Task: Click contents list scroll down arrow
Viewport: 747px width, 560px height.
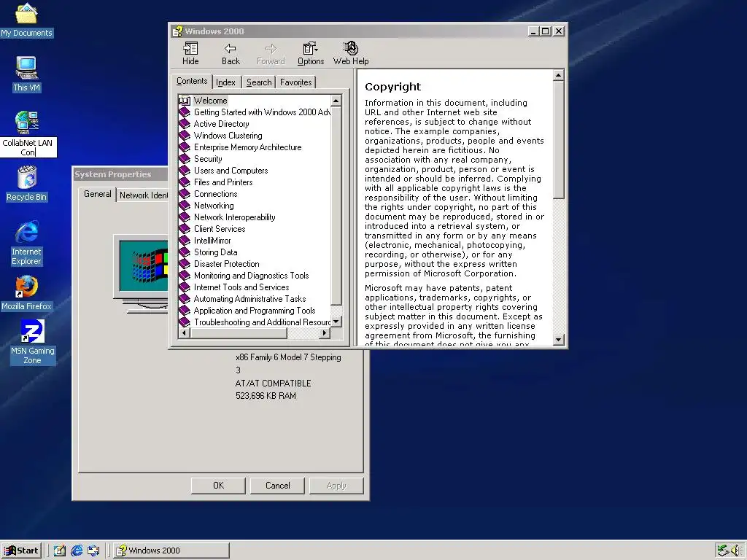Action: 336,322
